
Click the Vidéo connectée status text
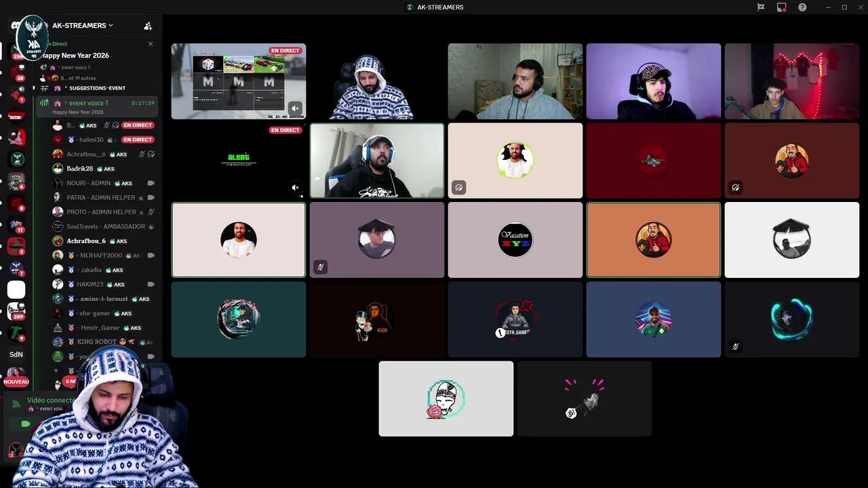[x=50, y=400]
